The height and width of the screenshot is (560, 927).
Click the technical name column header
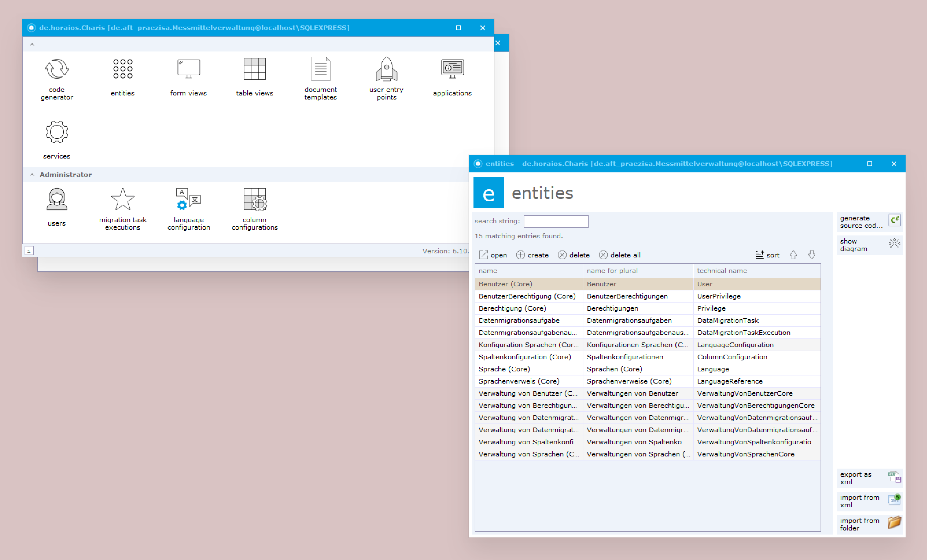coord(757,270)
